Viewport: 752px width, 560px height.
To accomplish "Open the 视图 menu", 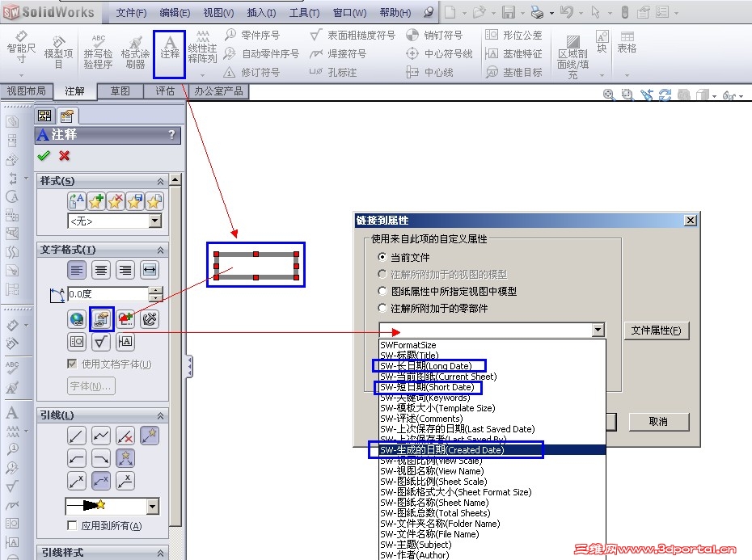I will [x=218, y=12].
